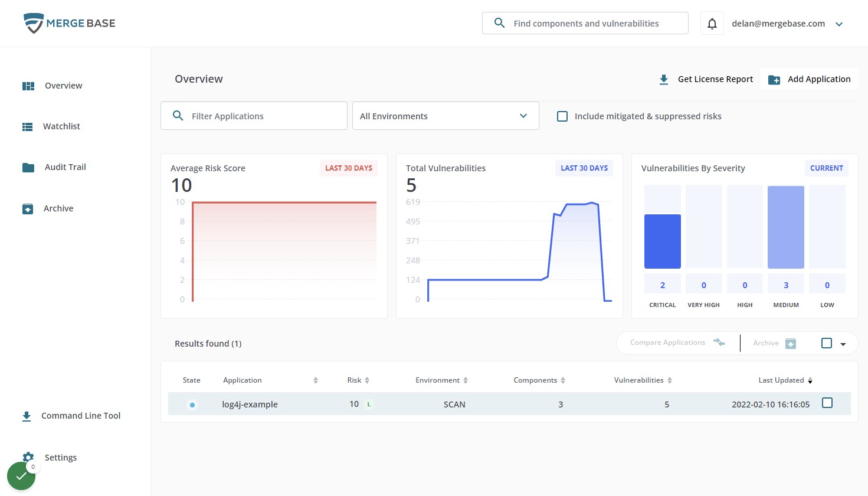Click the green checkmark status badge

(x=21, y=476)
